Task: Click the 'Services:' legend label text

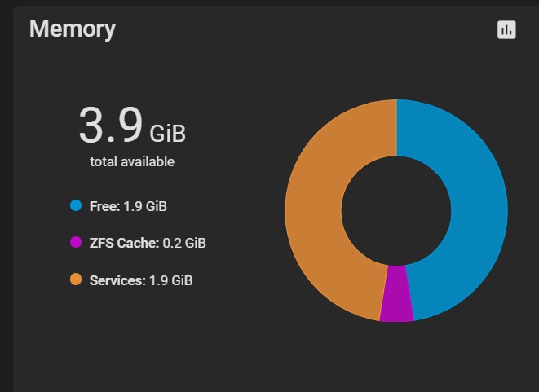Action: [x=117, y=280]
